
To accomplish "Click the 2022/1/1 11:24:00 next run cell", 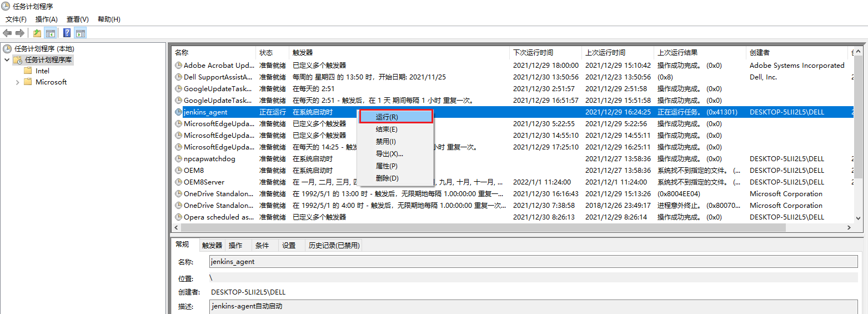I will pos(542,182).
